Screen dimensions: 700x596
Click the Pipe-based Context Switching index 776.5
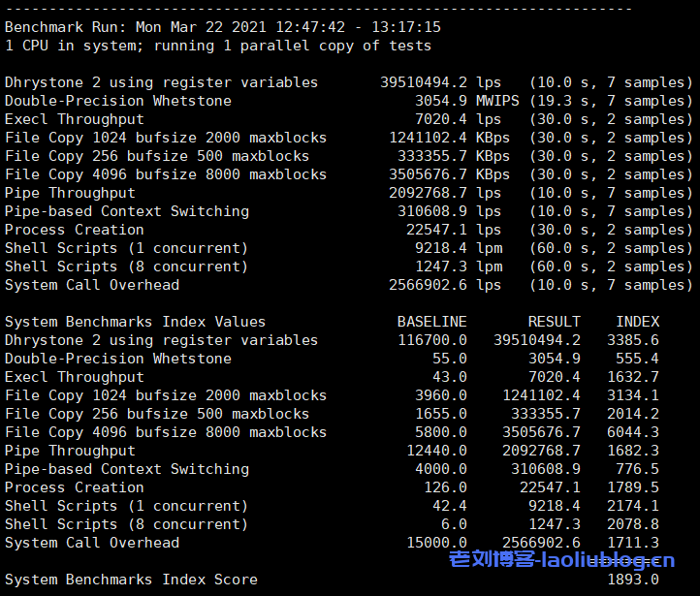click(x=637, y=469)
